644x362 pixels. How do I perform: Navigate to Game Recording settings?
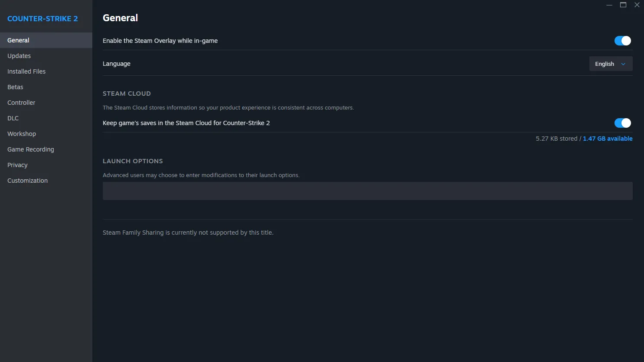31,149
